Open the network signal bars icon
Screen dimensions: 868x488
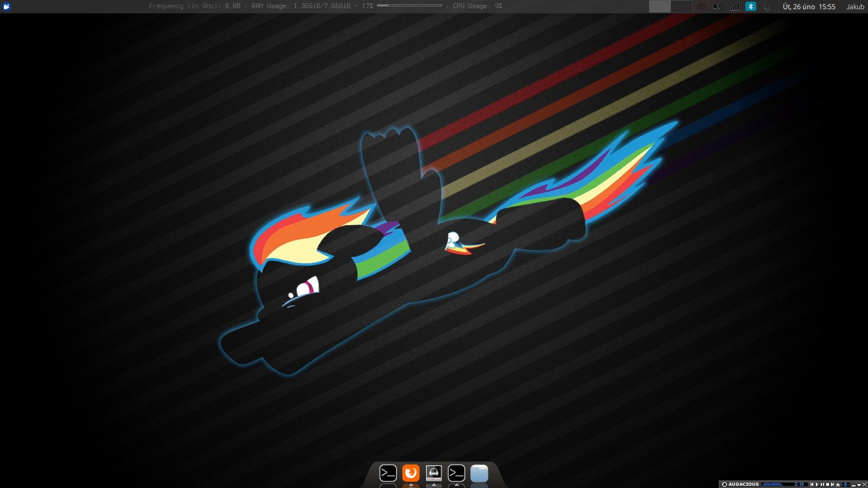point(735,7)
